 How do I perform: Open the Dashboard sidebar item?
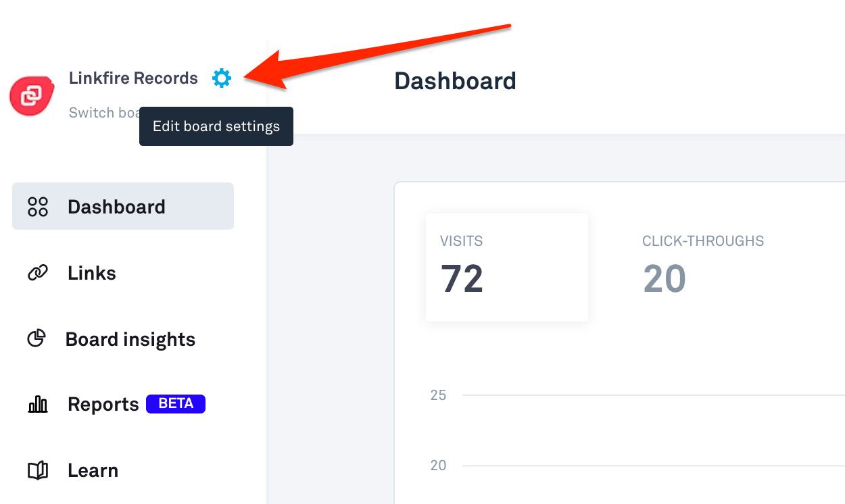pos(123,206)
